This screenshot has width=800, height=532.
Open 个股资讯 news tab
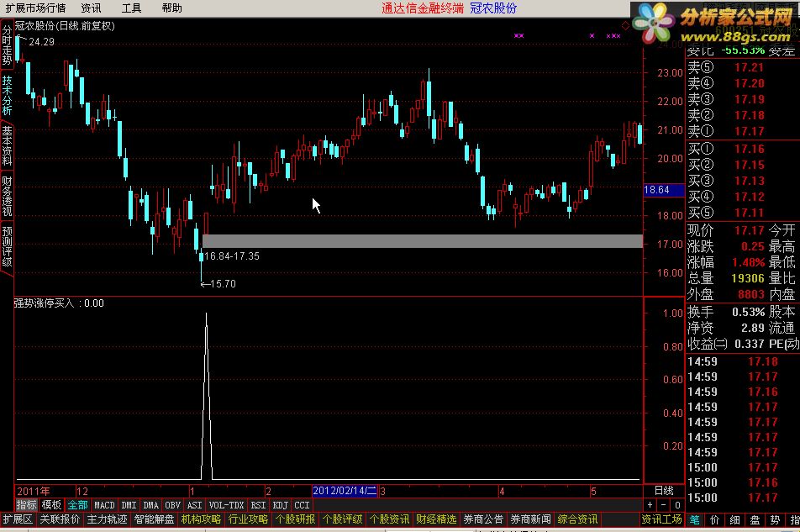pyautogui.click(x=389, y=519)
